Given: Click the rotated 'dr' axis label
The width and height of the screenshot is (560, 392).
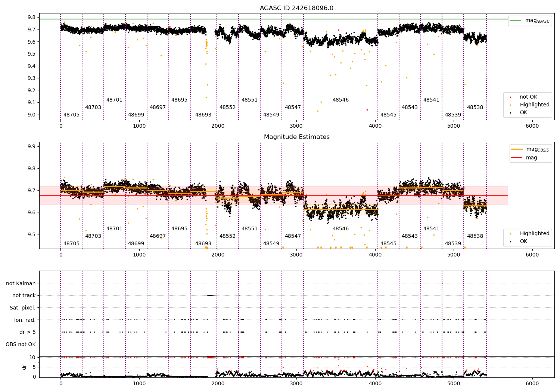Looking at the screenshot, I should pyautogui.click(x=24, y=367).
